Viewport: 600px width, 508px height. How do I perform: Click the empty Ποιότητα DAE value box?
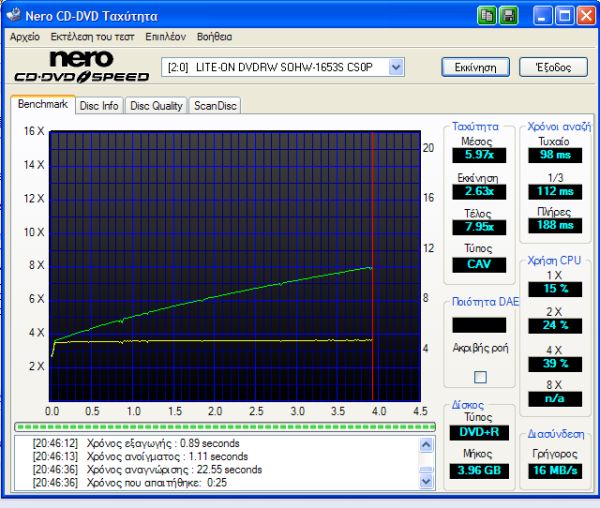pyautogui.click(x=479, y=325)
